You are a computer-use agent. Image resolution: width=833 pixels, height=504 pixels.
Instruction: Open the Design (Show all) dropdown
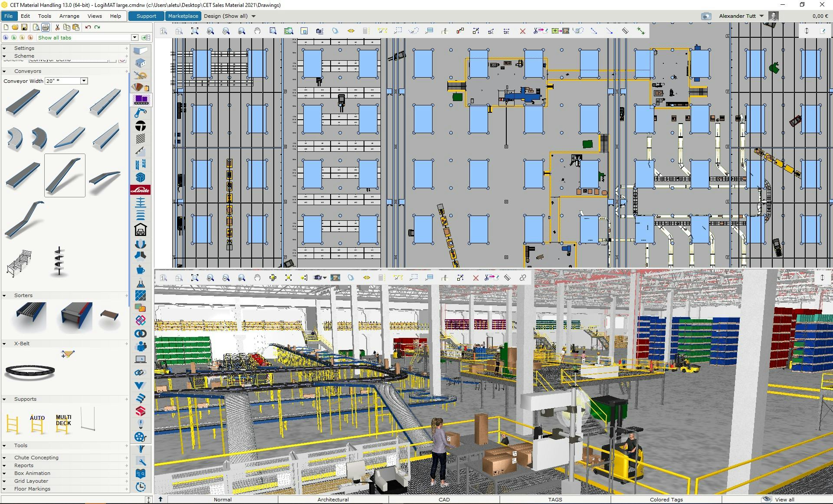tap(230, 16)
